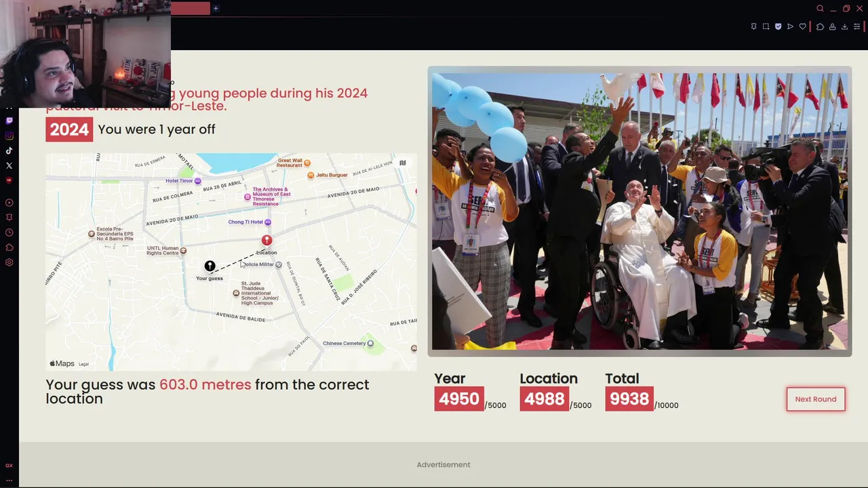Viewport: 868px width, 488px height.
Task: Select the active red browser tab
Action: coord(190,8)
